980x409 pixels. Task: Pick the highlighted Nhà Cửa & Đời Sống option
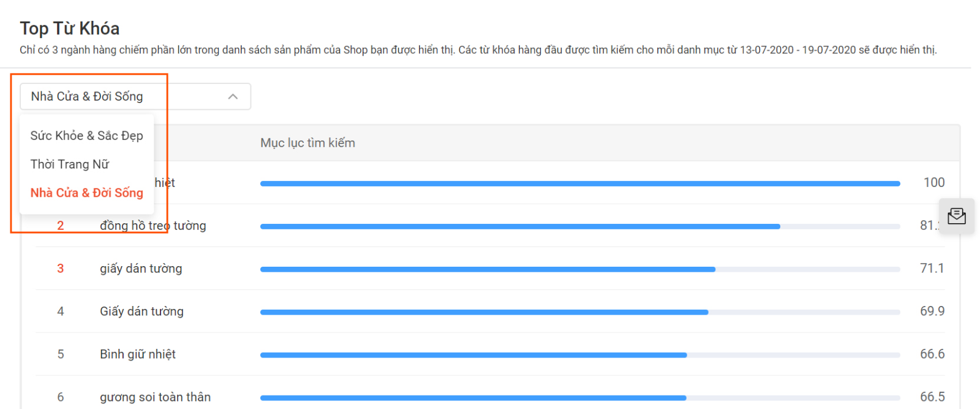pos(86,193)
